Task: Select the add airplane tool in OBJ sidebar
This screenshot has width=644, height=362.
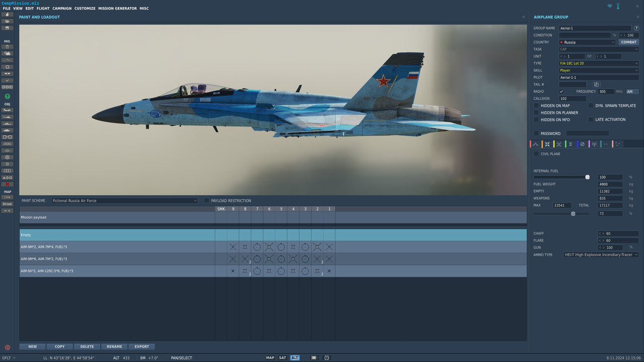Action: [7, 110]
